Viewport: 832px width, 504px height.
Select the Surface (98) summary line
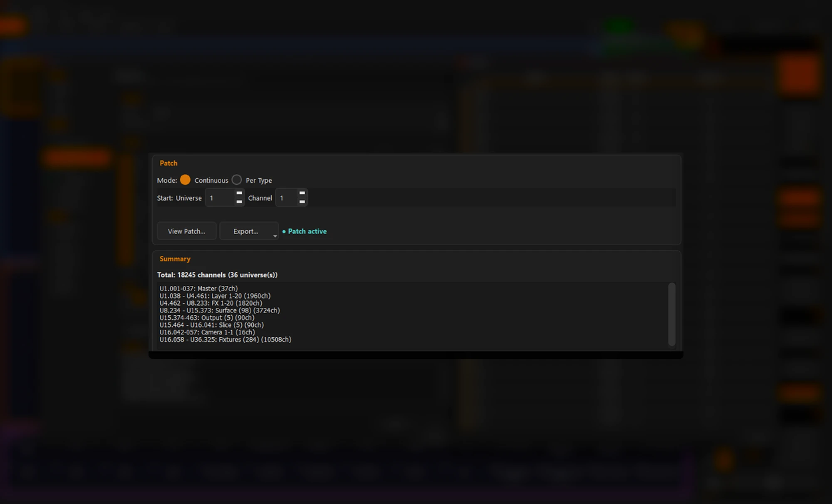[x=219, y=311]
